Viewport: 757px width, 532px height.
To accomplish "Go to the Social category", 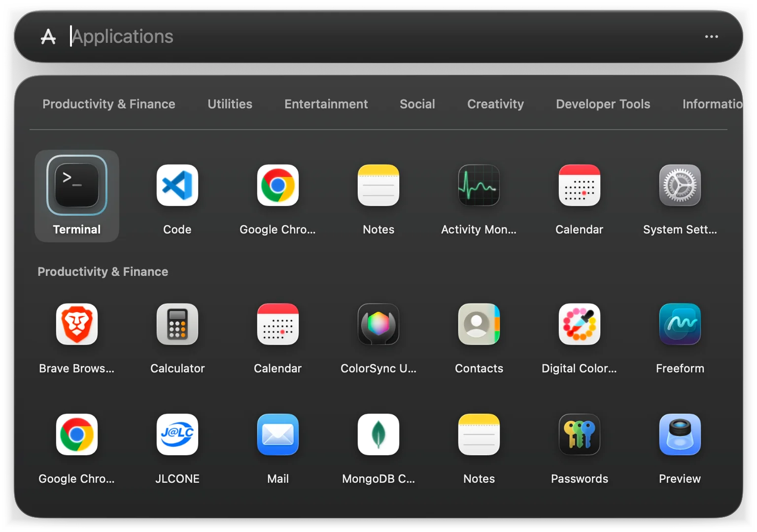I will (x=417, y=104).
